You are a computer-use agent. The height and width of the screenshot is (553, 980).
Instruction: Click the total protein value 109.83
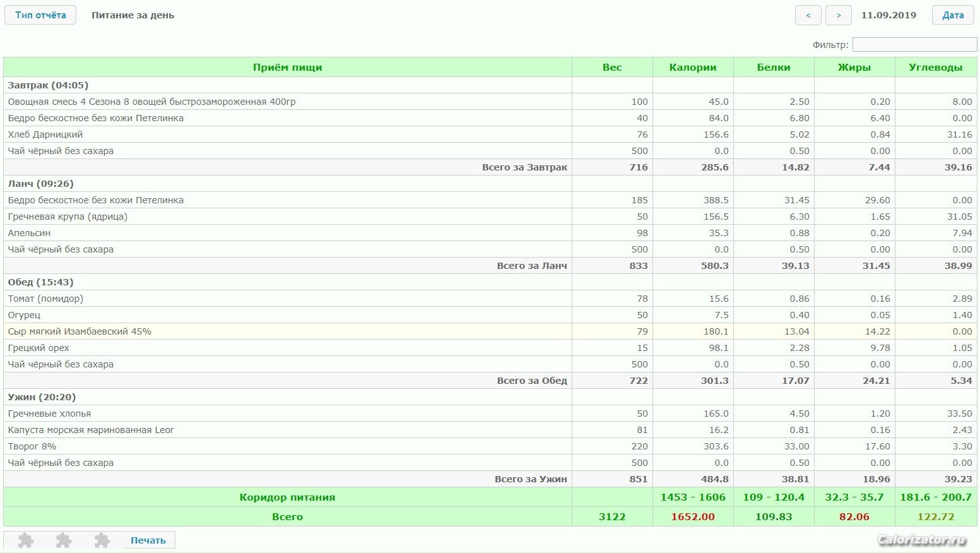click(774, 517)
